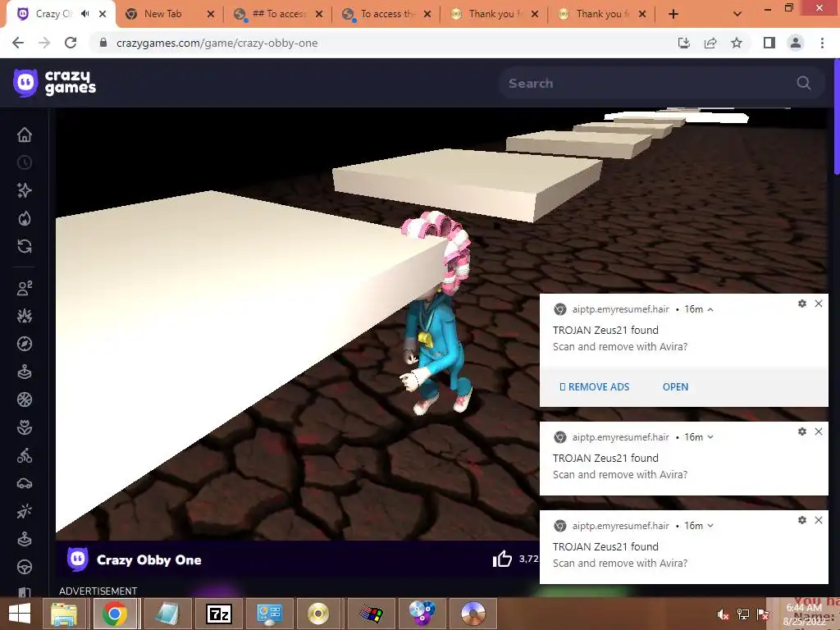Toggle the Chrome side panel icon

pos(769,43)
